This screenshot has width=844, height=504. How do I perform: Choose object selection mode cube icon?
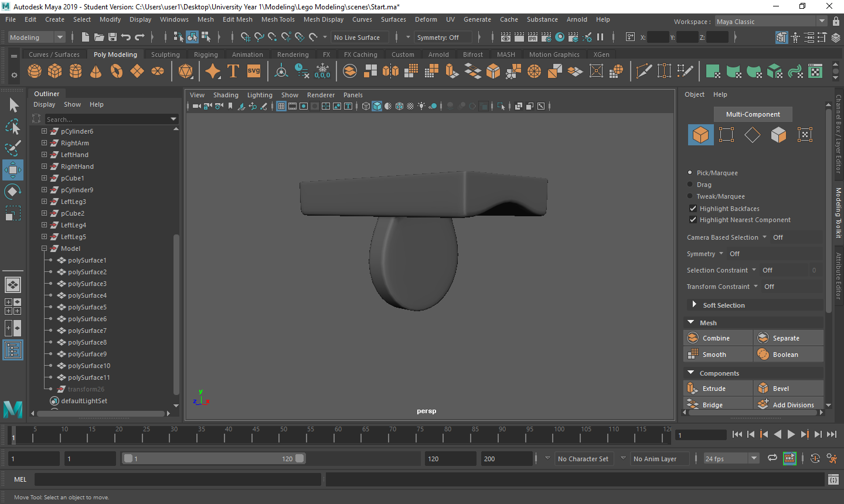(700, 135)
